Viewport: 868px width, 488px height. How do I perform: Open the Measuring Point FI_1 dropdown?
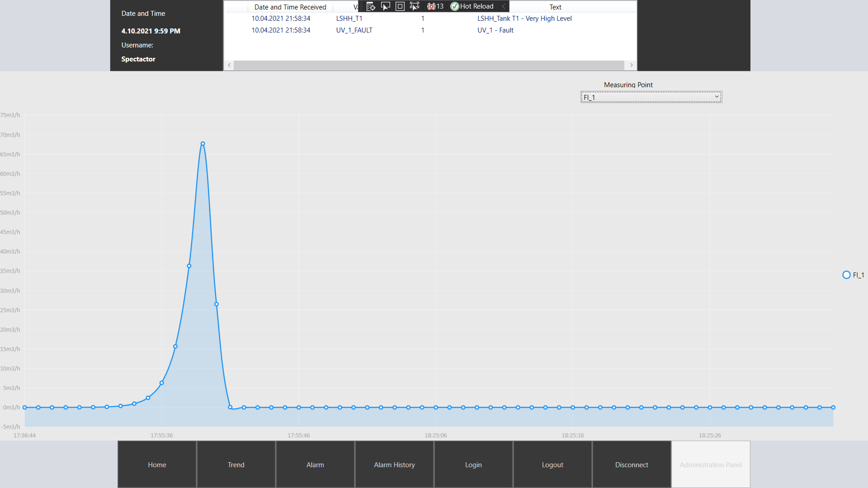tap(651, 97)
